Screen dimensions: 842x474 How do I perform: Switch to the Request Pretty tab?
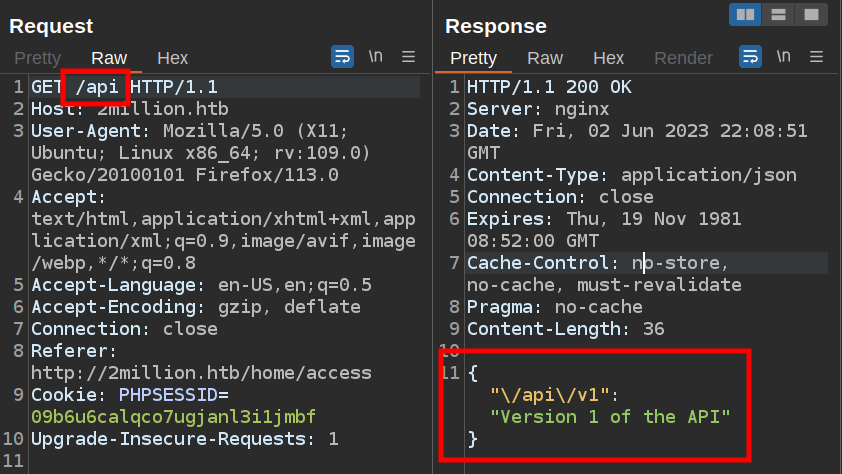coord(37,58)
